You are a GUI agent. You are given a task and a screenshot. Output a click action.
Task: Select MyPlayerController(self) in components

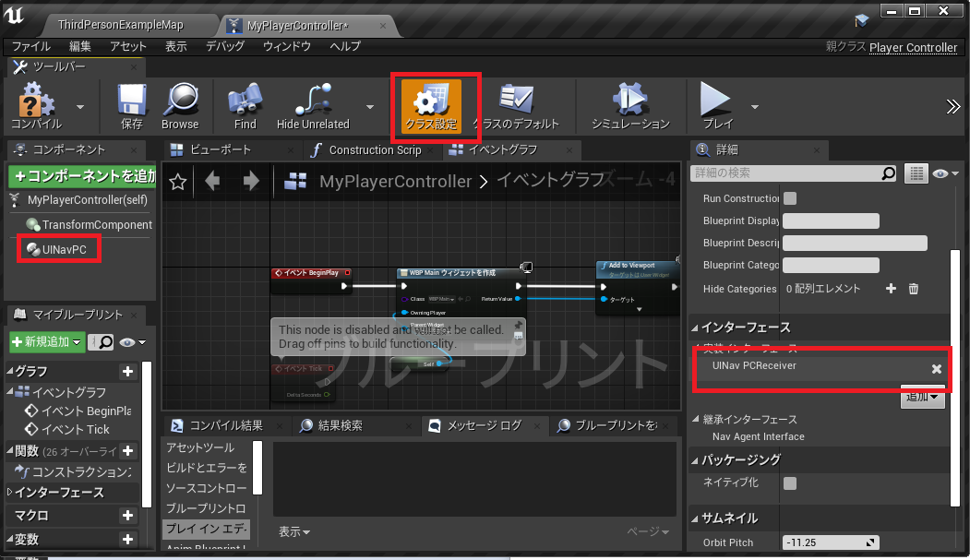point(88,199)
